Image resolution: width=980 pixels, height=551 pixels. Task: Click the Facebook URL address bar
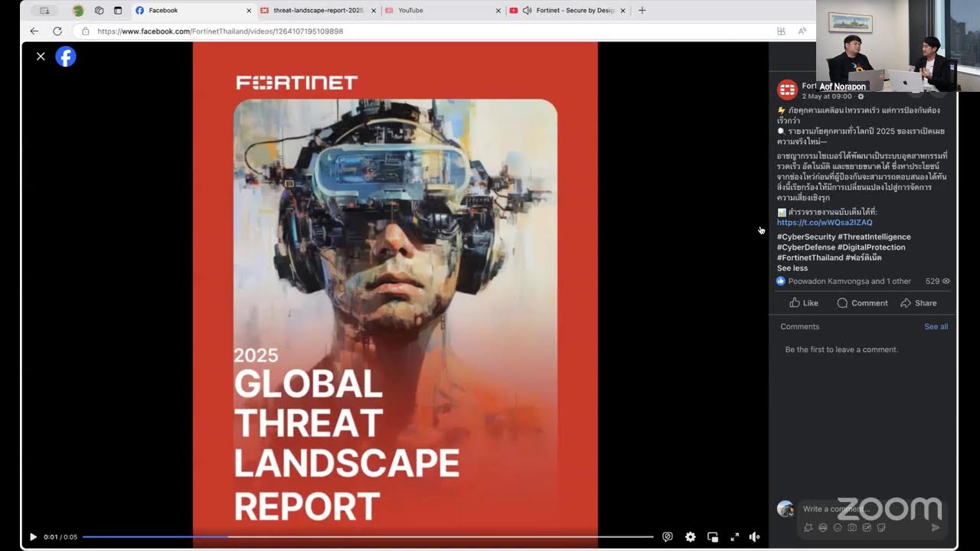pos(429,31)
